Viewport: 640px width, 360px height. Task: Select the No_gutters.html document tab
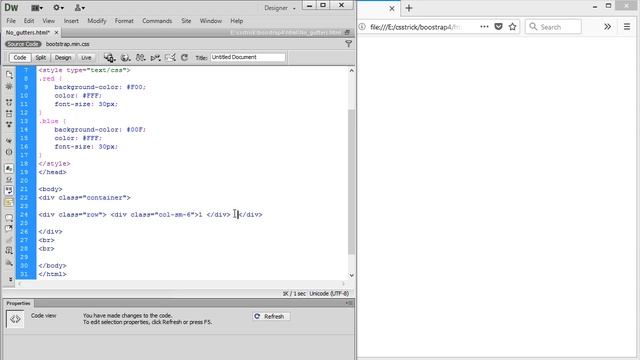[28, 32]
